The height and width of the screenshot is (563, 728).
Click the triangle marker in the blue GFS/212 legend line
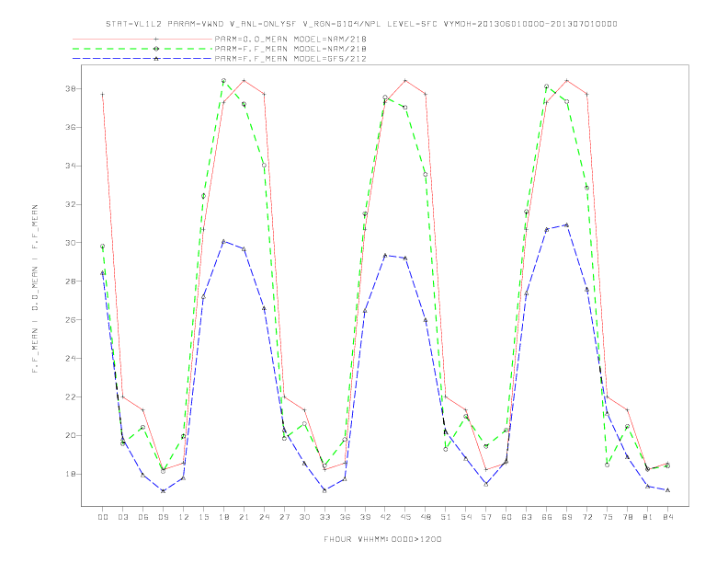pos(156,59)
